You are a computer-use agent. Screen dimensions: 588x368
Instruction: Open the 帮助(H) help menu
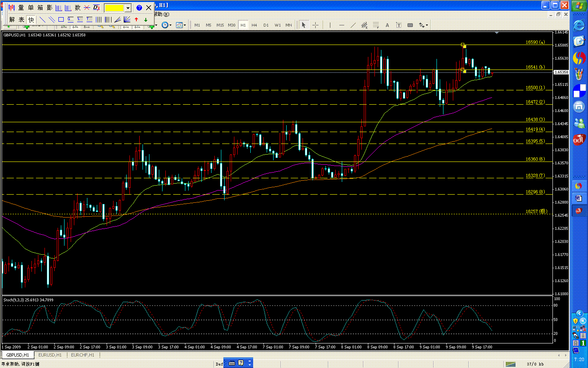pos(161,14)
